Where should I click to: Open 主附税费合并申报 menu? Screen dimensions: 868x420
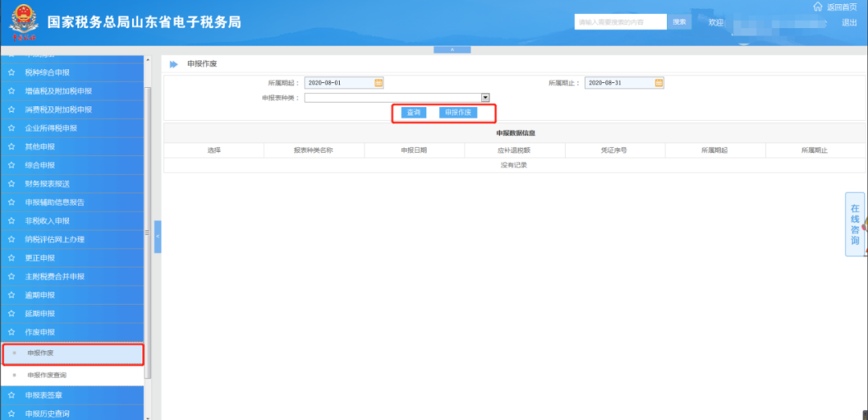point(72,277)
